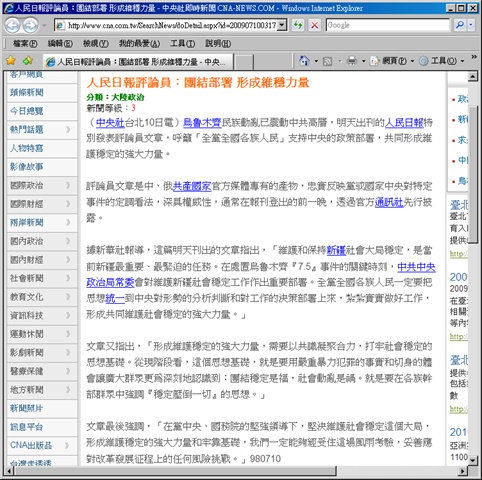Expand the 網頁(P) page menu dropdown
482x480 pixels.
click(412, 61)
